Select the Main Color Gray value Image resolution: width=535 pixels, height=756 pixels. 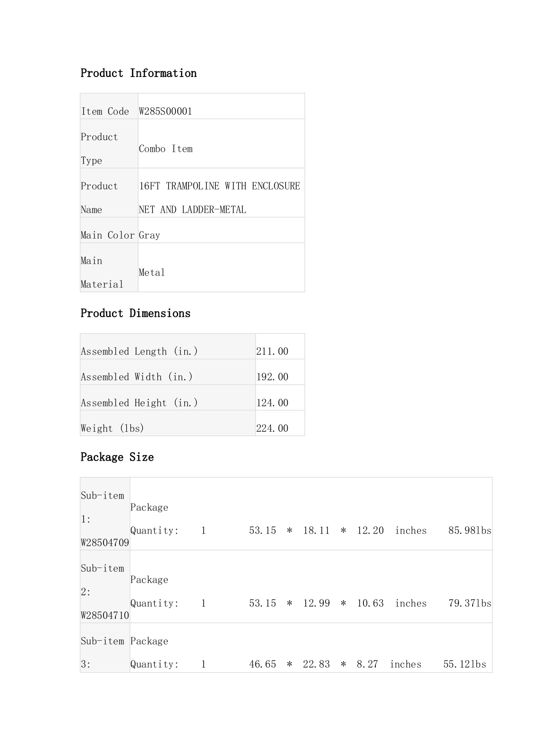tap(149, 235)
